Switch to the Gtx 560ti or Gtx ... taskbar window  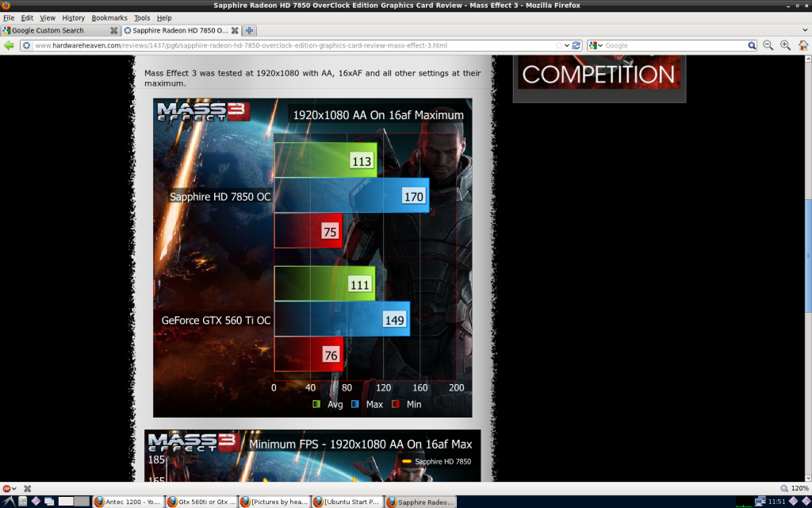point(201,502)
